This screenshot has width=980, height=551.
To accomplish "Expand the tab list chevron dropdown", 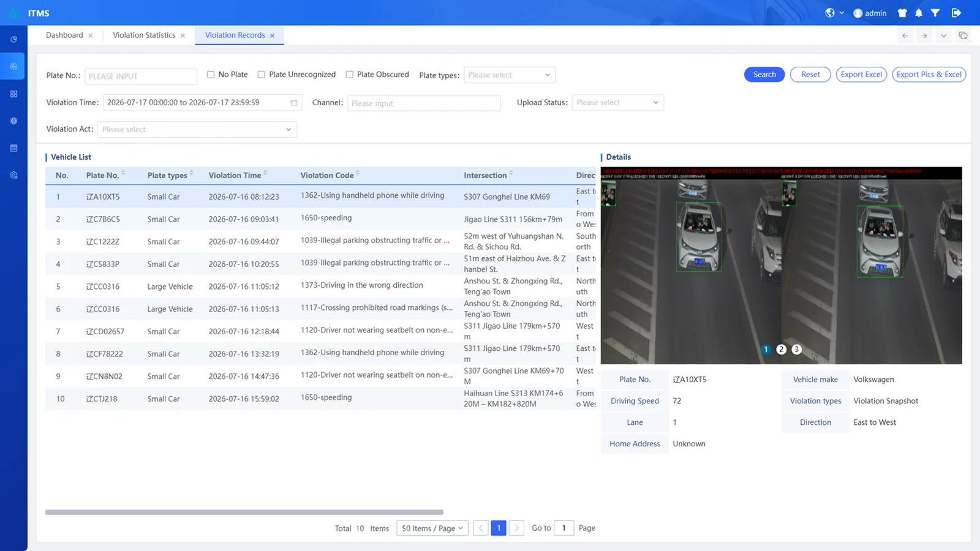I will (943, 36).
